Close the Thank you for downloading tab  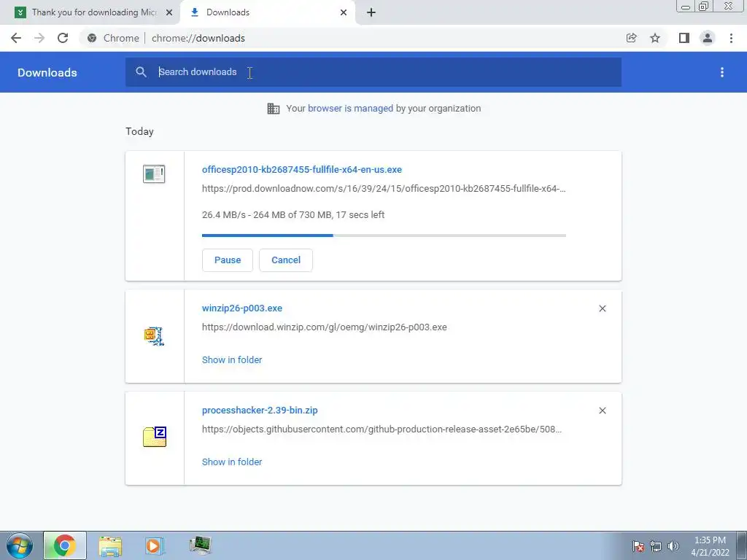tap(169, 12)
